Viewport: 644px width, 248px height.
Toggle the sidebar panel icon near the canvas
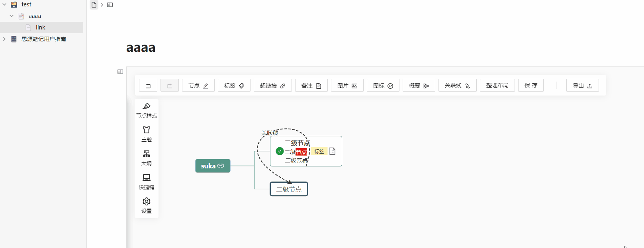[x=120, y=71]
